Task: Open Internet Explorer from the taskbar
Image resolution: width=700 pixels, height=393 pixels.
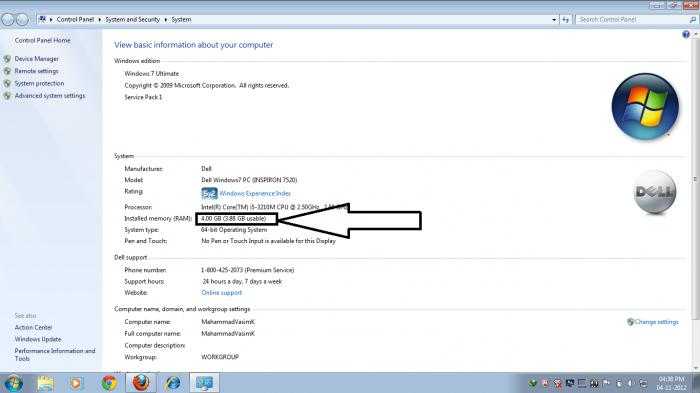Action: pos(173,383)
